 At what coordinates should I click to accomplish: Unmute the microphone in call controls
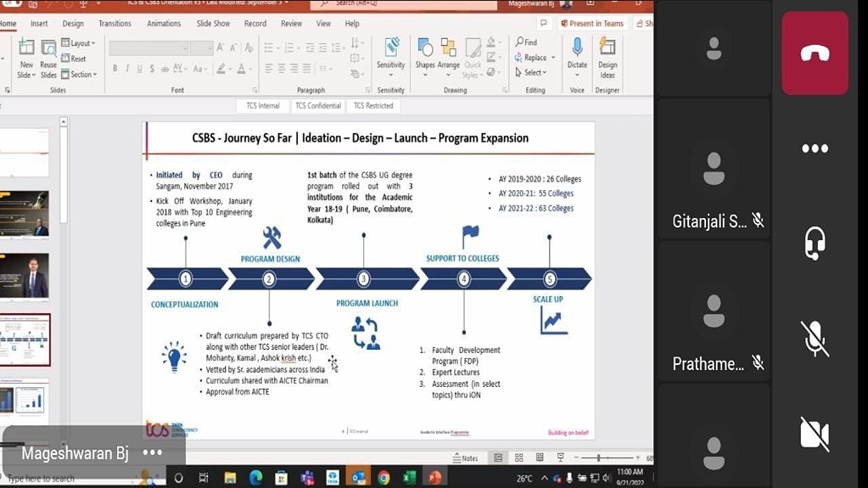pyautogui.click(x=815, y=339)
